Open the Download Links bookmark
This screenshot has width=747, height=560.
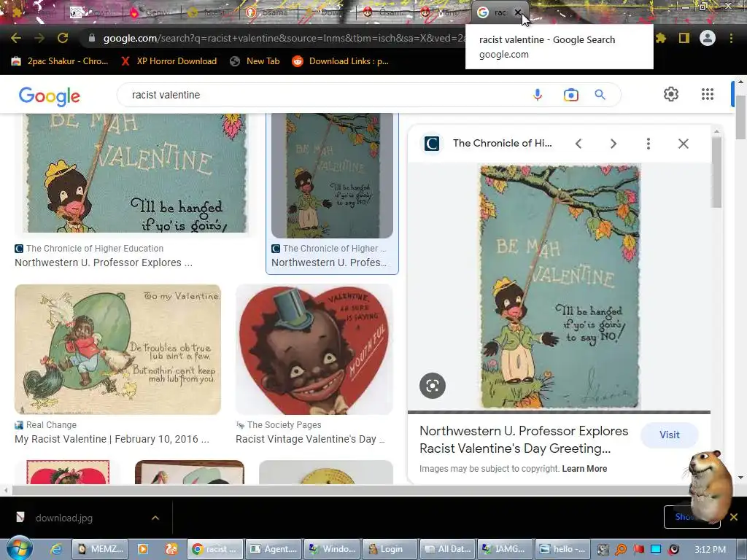[x=341, y=61]
